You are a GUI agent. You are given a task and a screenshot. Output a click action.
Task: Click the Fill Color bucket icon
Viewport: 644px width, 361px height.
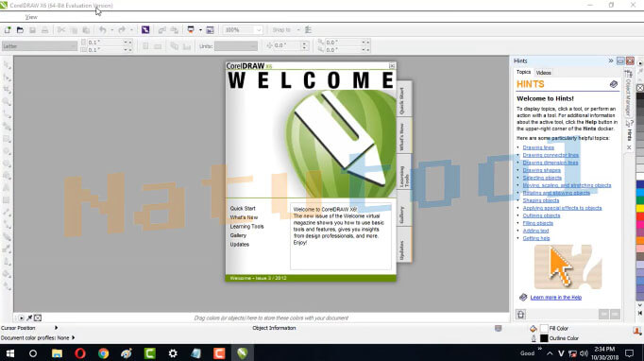tap(534, 328)
